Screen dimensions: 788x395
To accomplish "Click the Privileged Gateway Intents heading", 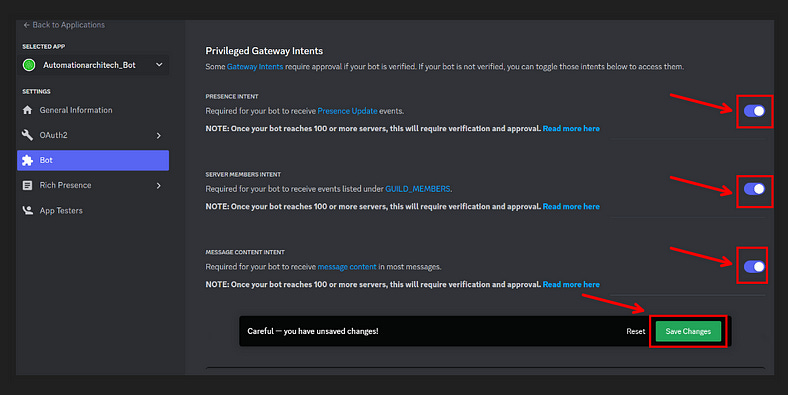I will pos(264,51).
